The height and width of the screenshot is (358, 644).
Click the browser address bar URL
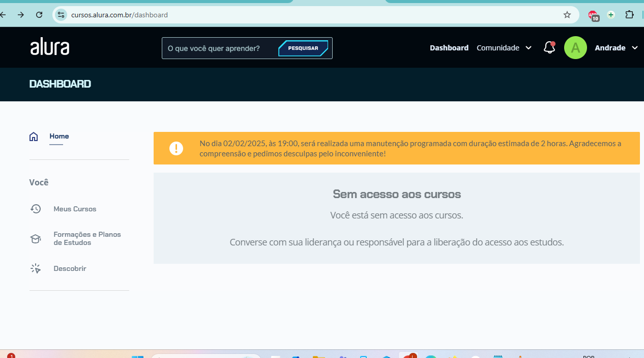[x=120, y=15]
